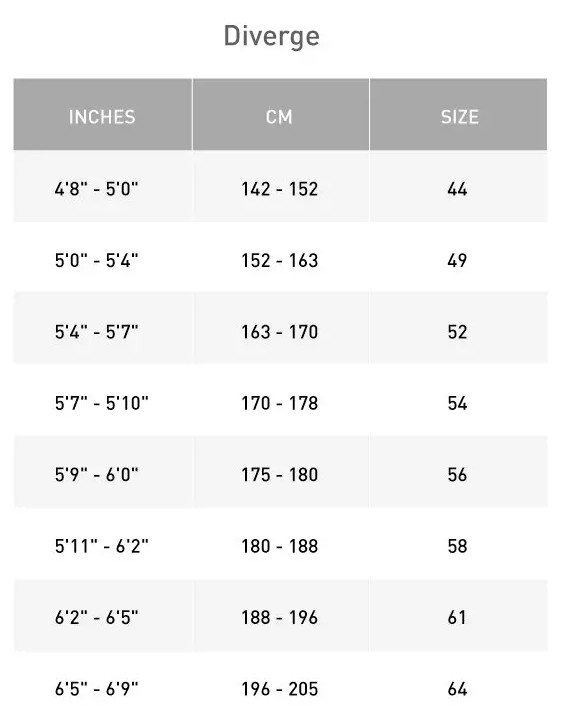Viewport: 563px width, 714px height.
Task: Click the Diverge title heading
Action: click(x=271, y=36)
